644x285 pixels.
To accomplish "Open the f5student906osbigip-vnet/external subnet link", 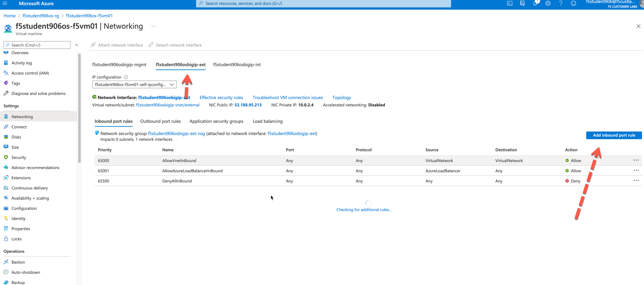I will coord(168,105).
